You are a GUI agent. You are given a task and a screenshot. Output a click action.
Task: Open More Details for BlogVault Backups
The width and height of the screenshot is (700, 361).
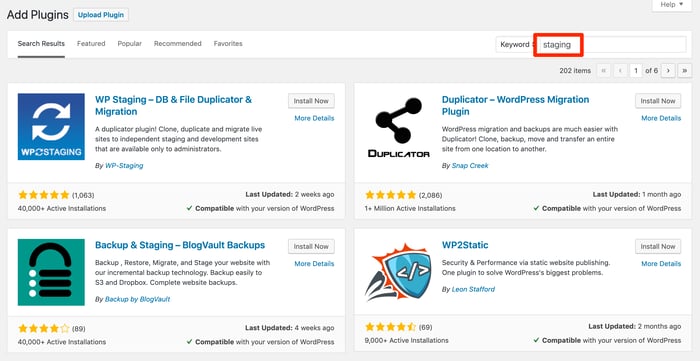314,264
